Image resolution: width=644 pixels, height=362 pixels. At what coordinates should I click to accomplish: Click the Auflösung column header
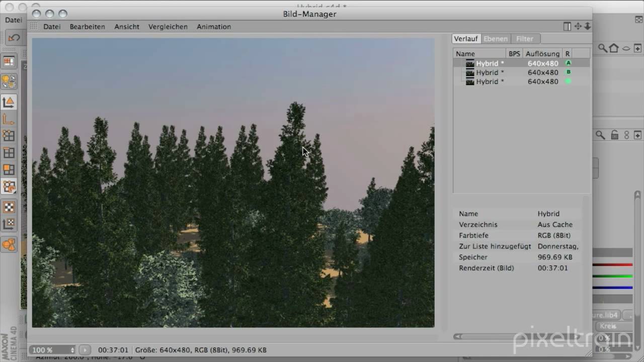click(x=542, y=53)
